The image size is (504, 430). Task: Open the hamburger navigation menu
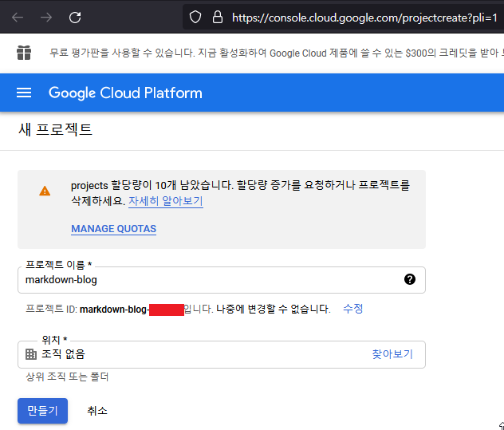coord(24,93)
